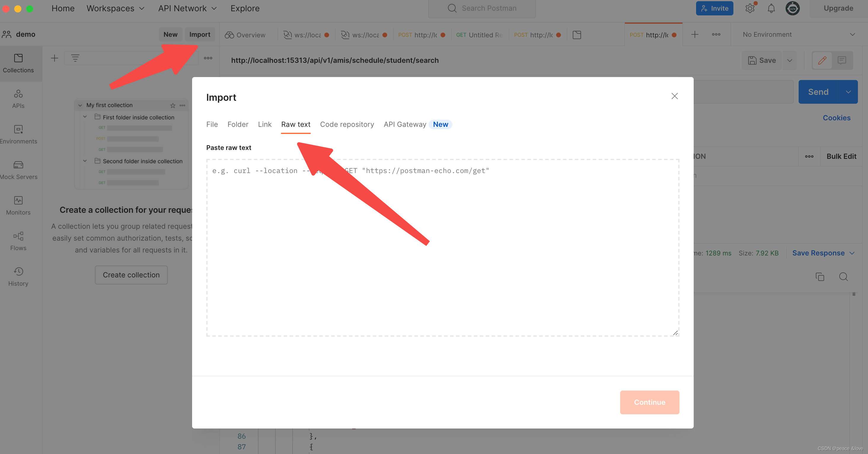Click the Invite button

[714, 8]
